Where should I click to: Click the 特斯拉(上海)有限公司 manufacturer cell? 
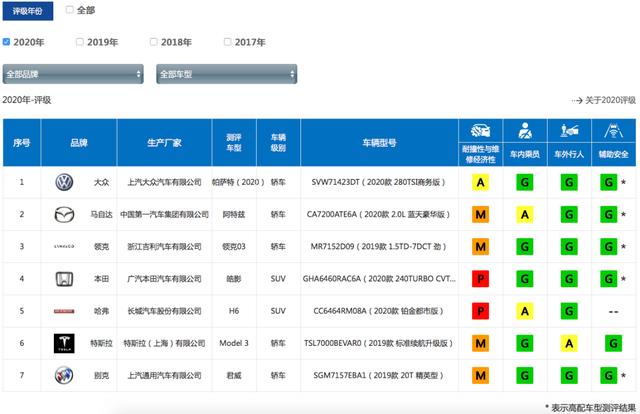click(x=164, y=343)
